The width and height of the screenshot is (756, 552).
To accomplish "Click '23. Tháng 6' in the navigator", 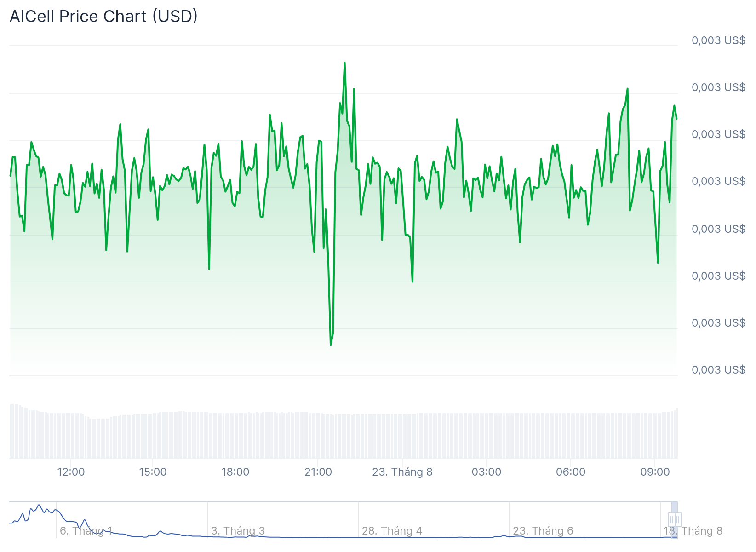I will 543,531.
